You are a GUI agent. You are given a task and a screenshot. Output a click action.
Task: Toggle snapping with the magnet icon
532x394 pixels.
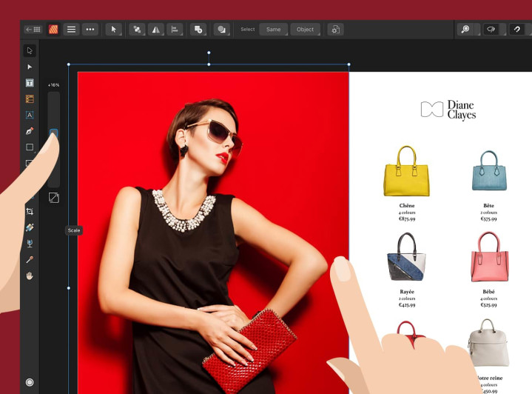click(x=517, y=29)
